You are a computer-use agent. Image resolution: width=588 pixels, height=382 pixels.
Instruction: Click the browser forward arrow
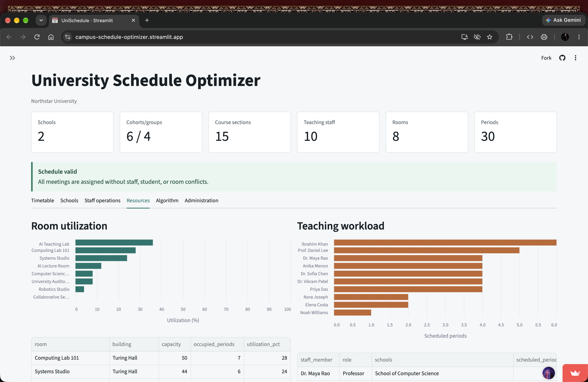[23, 37]
